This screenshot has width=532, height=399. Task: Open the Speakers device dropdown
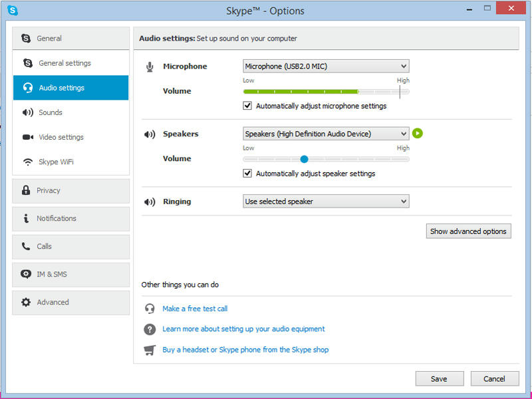(x=326, y=134)
